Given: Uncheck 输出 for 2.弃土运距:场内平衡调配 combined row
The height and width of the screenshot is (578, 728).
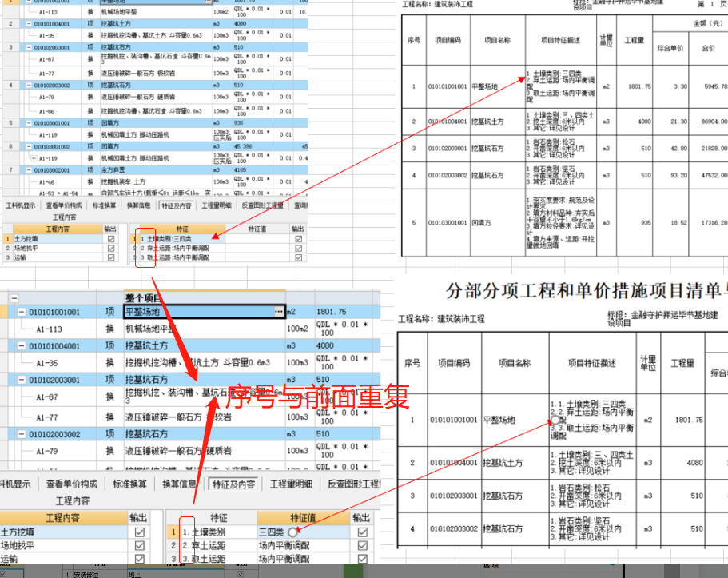Looking at the screenshot, I should point(299,248).
